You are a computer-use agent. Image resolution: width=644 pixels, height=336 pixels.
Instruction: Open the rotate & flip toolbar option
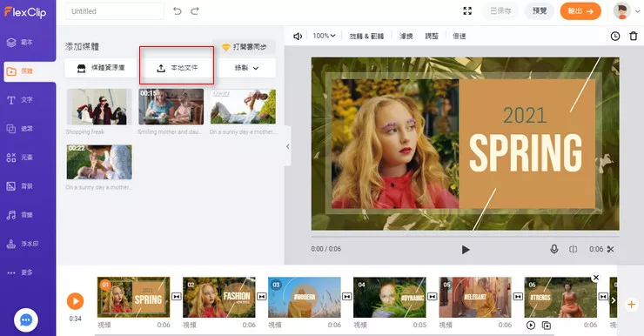point(366,37)
